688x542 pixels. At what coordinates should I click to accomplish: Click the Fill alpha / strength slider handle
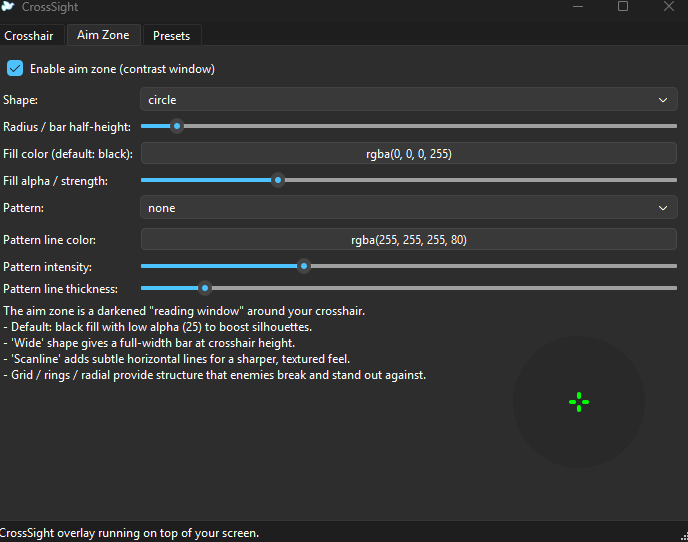point(278,181)
